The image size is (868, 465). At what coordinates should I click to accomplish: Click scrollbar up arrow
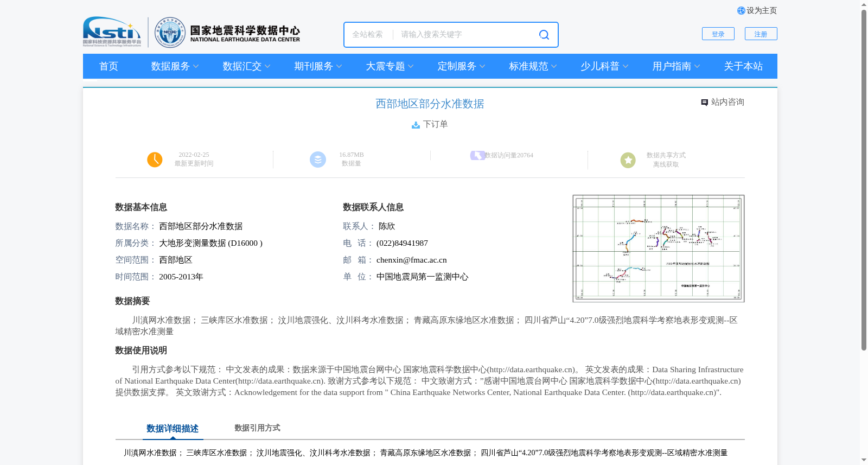point(864,5)
